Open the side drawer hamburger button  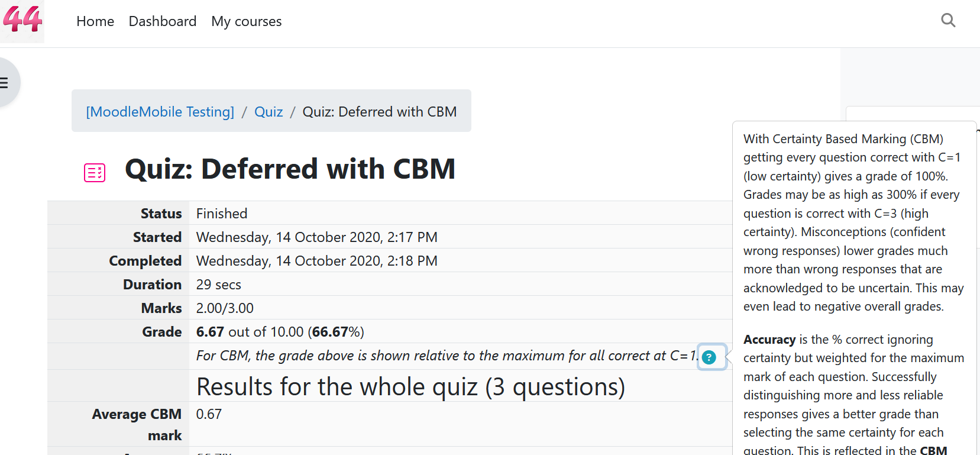coord(6,83)
